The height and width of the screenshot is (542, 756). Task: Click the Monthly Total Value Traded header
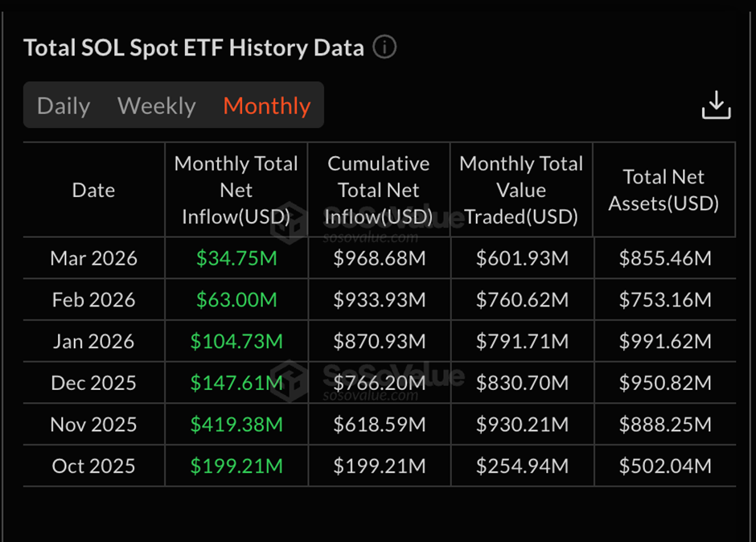pyautogui.click(x=521, y=190)
